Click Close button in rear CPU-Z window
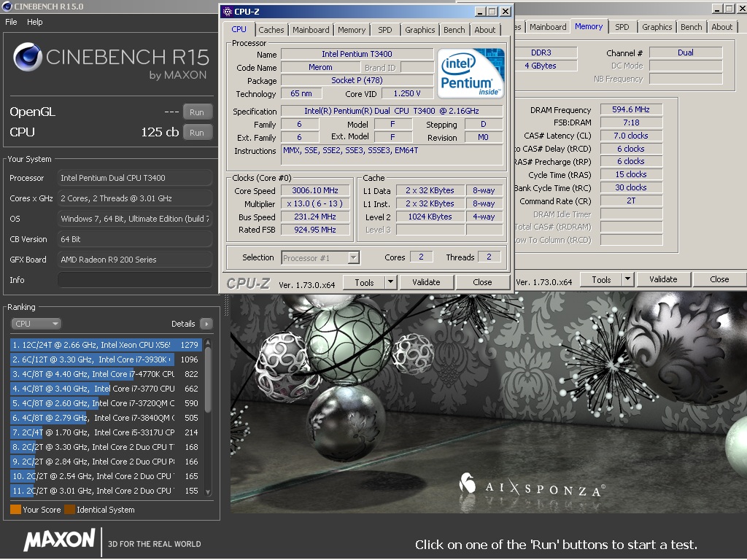This screenshot has height=560, width=747. pyautogui.click(x=719, y=279)
